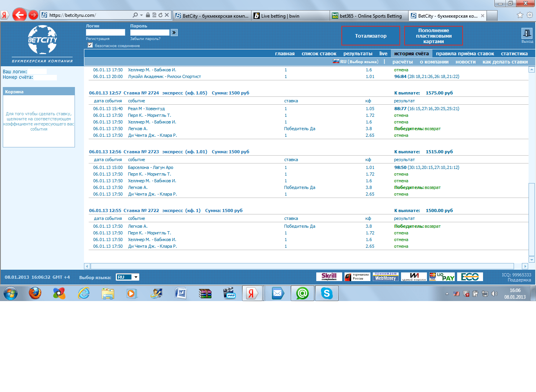Open RU (Выбор языка) language selector

tap(356, 62)
